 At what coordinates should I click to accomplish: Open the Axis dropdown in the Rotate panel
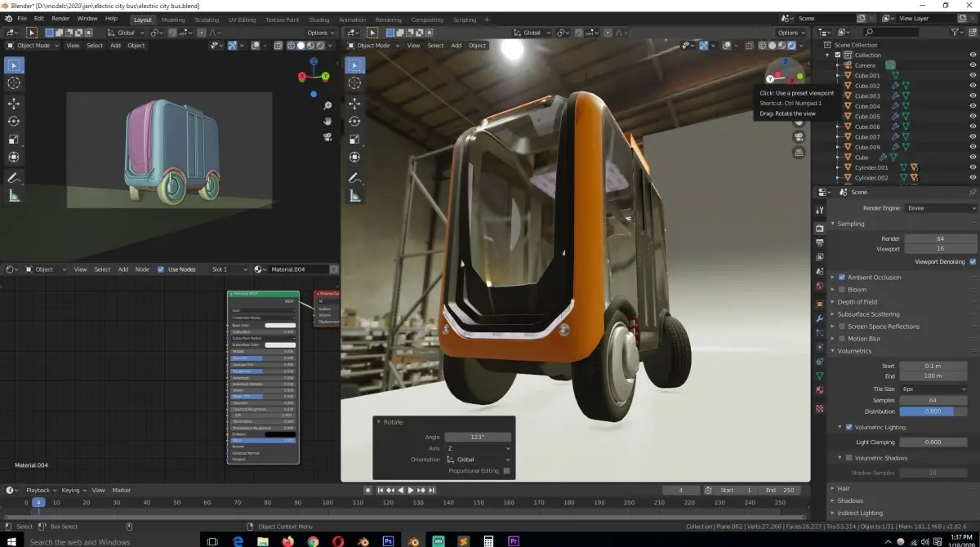click(x=478, y=448)
